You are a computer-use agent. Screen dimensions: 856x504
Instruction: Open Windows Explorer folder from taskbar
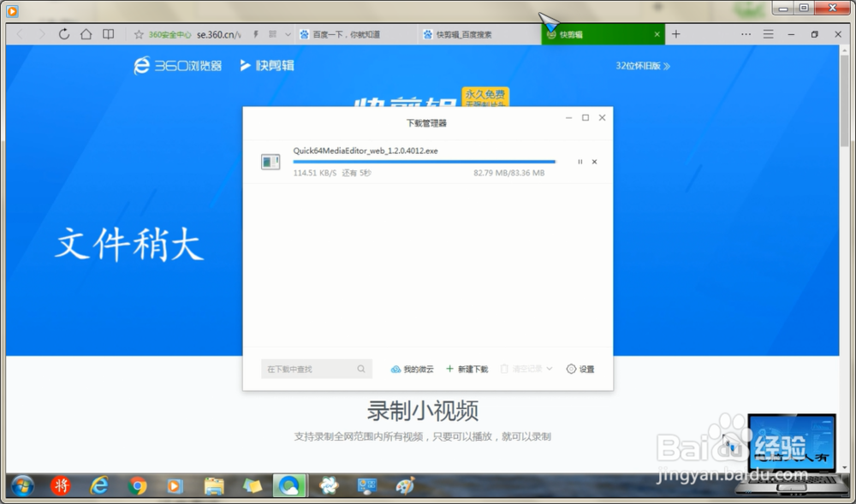pos(214,485)
